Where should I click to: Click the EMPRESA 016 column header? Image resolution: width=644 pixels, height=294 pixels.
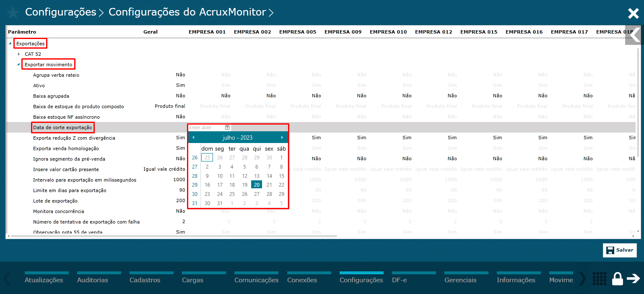point(524,32)
